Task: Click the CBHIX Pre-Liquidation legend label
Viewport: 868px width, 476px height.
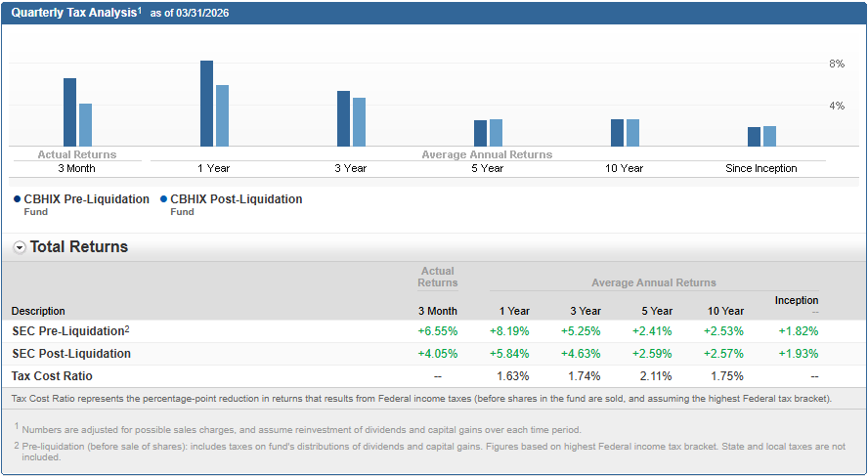Action: 87,199
